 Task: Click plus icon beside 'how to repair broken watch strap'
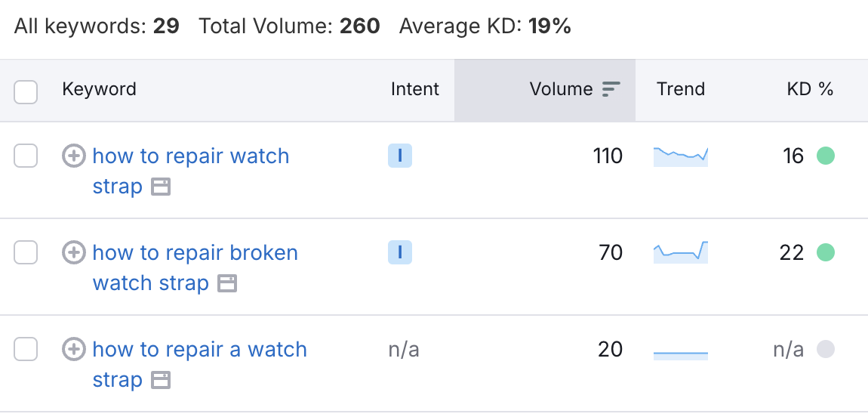click(73, 252)
